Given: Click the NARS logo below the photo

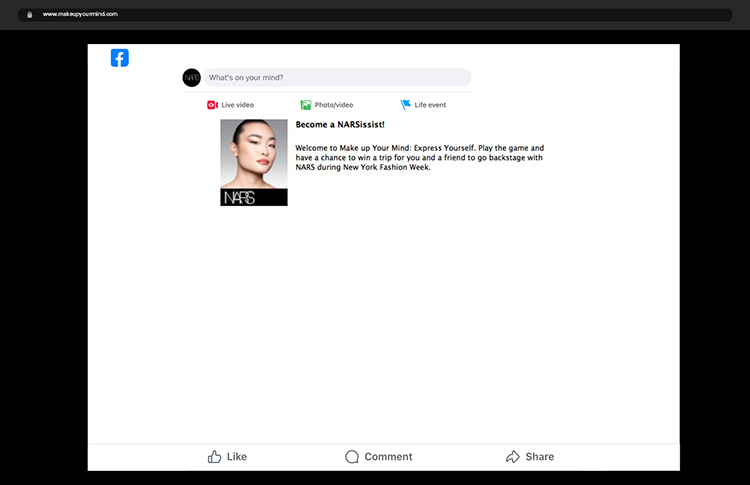Looking at the screenshot, I should tap(240, 198).
